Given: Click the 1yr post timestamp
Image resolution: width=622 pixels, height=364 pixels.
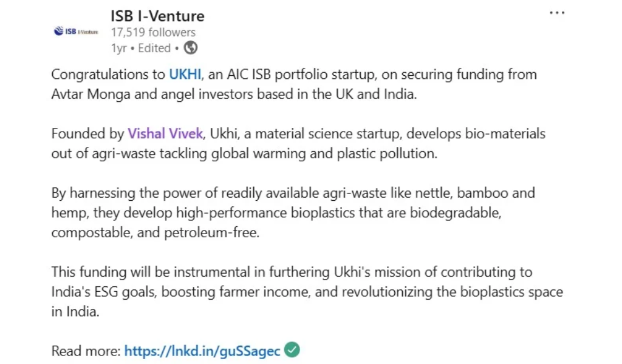Looking at the screenshot, I should coord(118,48).
